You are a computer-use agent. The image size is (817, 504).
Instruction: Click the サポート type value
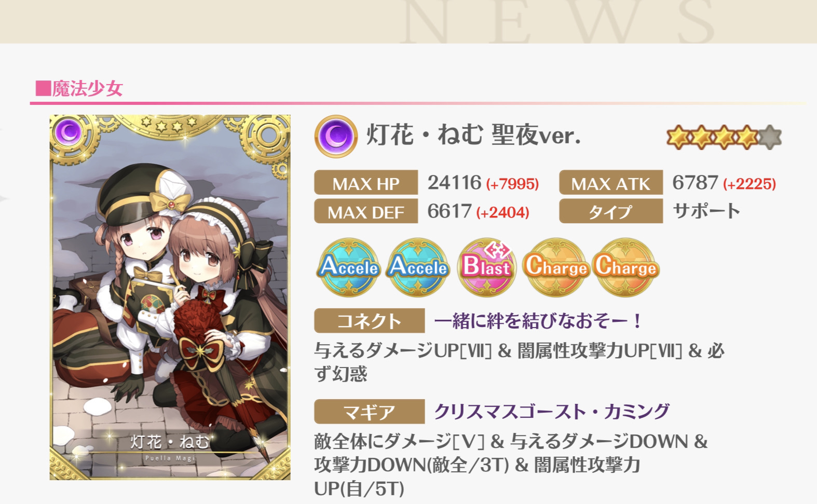[x=706, y=211]
